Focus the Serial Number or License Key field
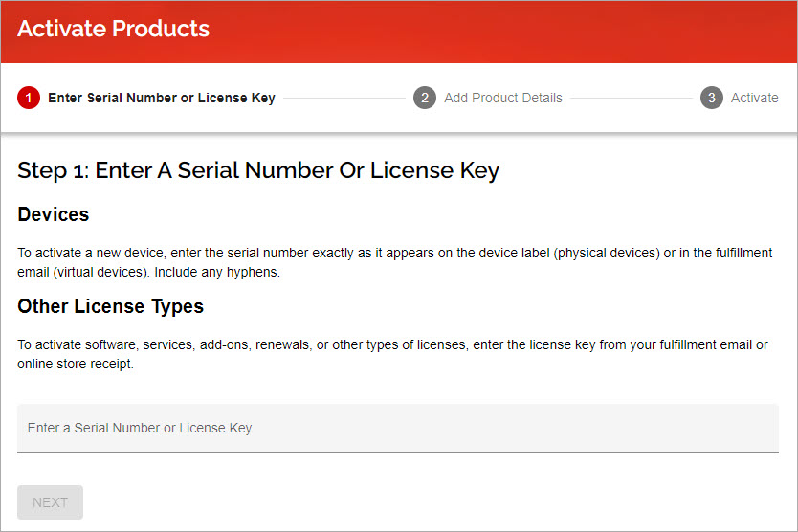This screenshot has width=798, height=532. pos(397,428)
